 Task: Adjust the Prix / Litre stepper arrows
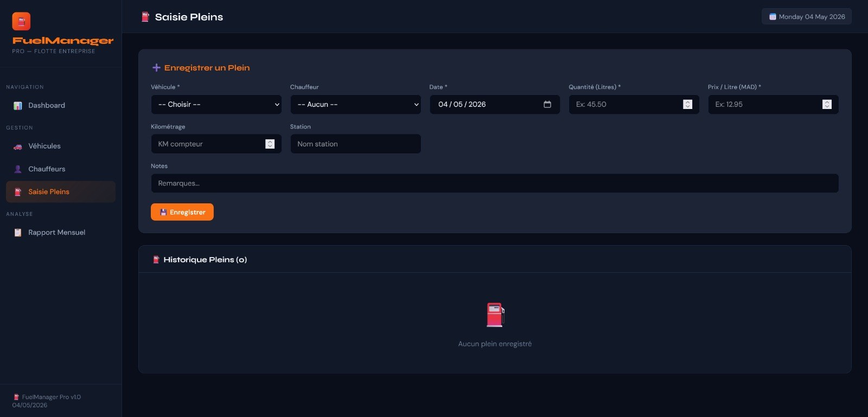pos(827,104)
